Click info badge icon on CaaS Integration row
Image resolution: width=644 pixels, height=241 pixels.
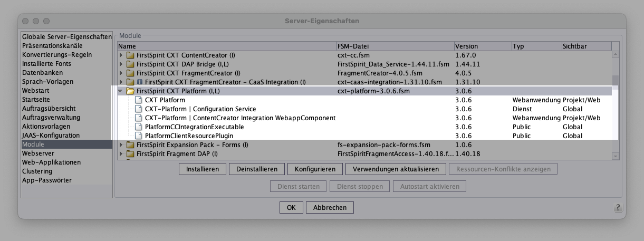click(x=140, y=82)
